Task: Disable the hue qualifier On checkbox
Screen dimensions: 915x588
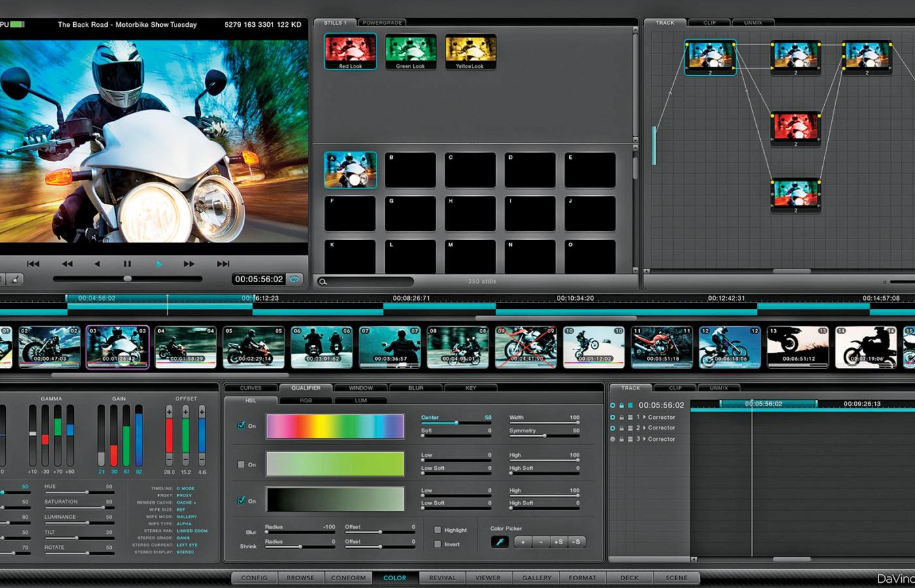Action: pos(241,425)
